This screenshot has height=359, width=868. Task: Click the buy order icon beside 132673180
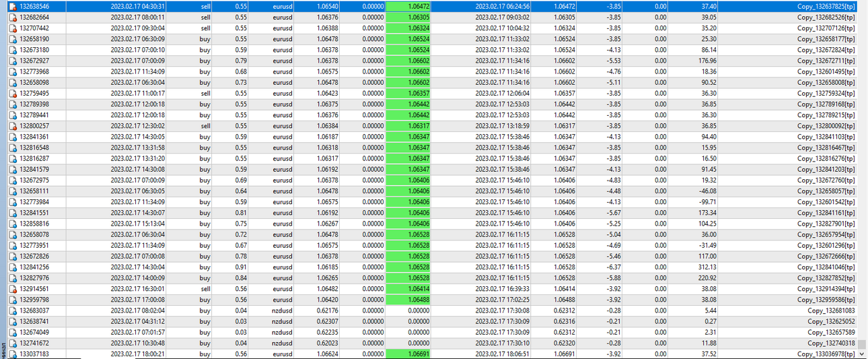(x=13, y=50)
